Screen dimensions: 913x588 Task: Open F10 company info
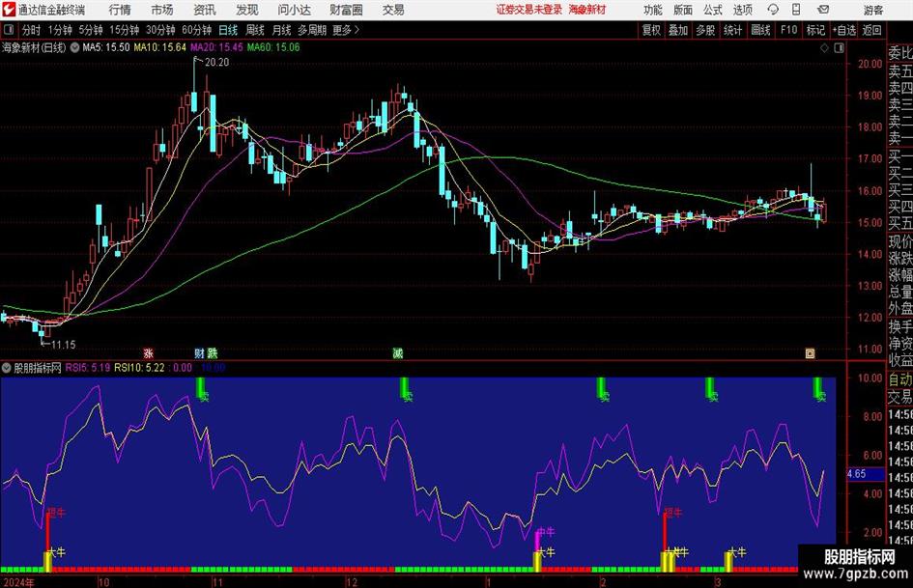pyautogui.click(x=789, y=30)
